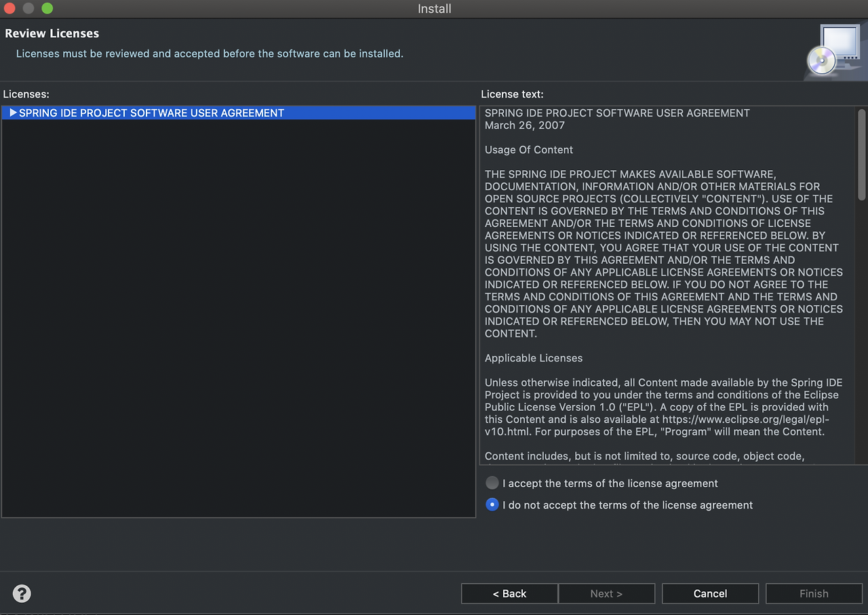Select the accept license terms radio button

492,483
